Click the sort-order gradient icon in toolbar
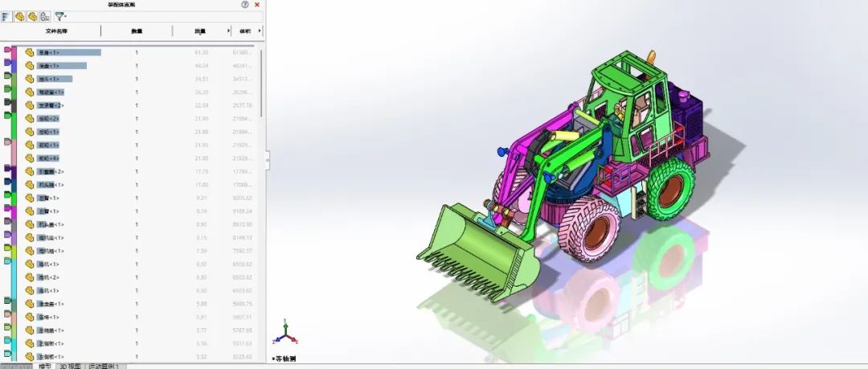This screenshot has width=868, height=369. pyautogui.click(x=6, y=17)
